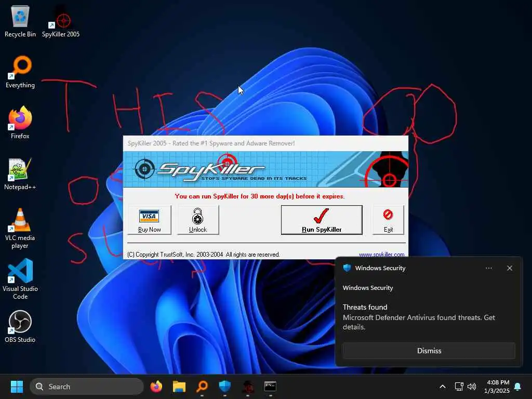Select the OBS Studio desktop shortcut
This screenshot has width=532, height=399.
click(20, 326)
